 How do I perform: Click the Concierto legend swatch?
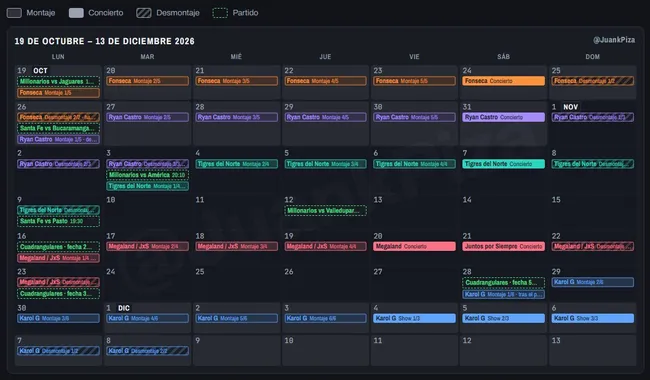(76, 13)
